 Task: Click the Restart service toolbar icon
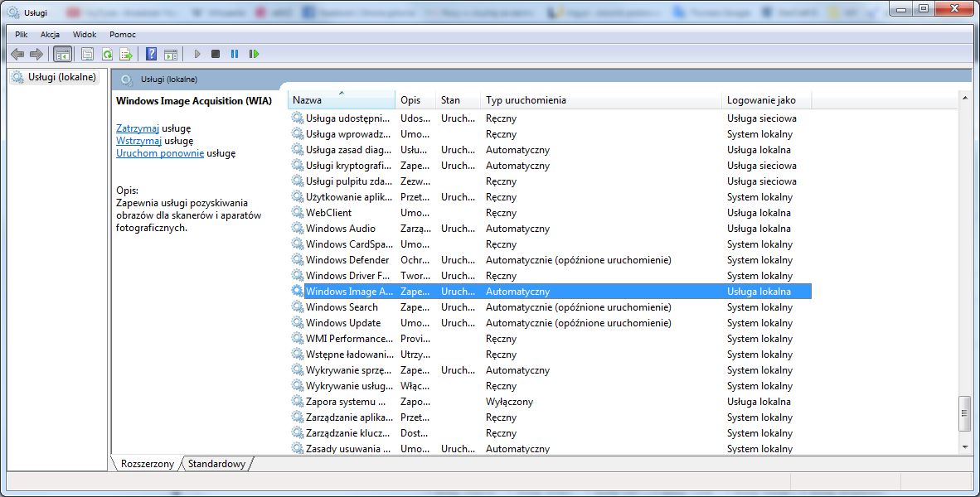click(x=254, y=55)
